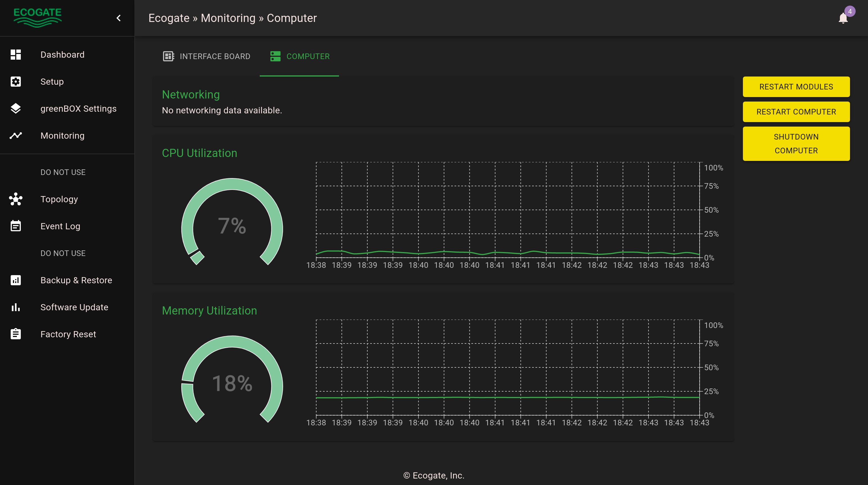The height and width of the screenshot is (485, 868).
Task: Click the CPU Utilization heading
Action: pos(200,153)
